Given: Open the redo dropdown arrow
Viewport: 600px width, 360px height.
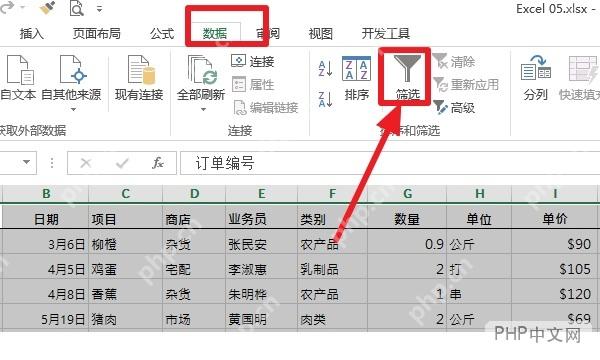Looking at the screenshot, I should (x=22, y=8).
